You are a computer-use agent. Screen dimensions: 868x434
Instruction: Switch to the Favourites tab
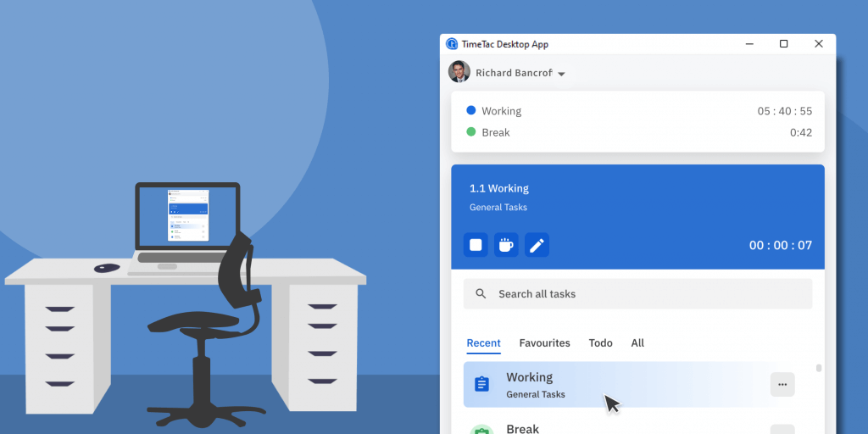(x=544, y=343)
